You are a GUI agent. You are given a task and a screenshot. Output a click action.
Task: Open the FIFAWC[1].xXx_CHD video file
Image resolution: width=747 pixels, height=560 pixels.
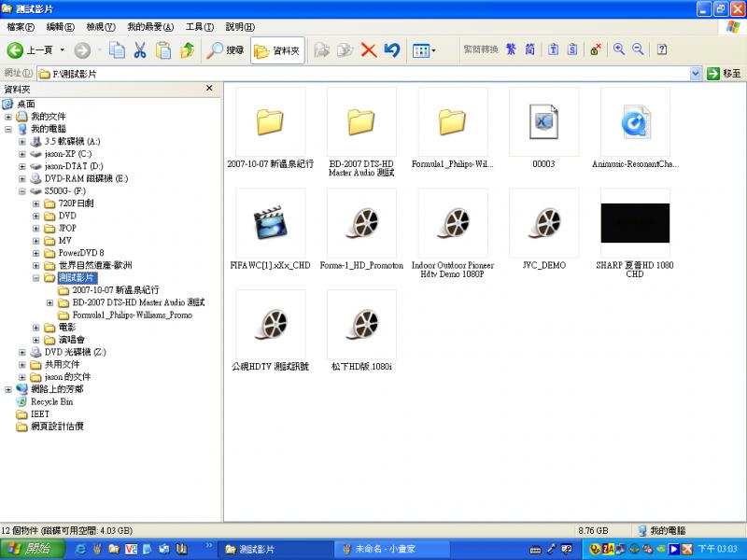pos(270,224)
